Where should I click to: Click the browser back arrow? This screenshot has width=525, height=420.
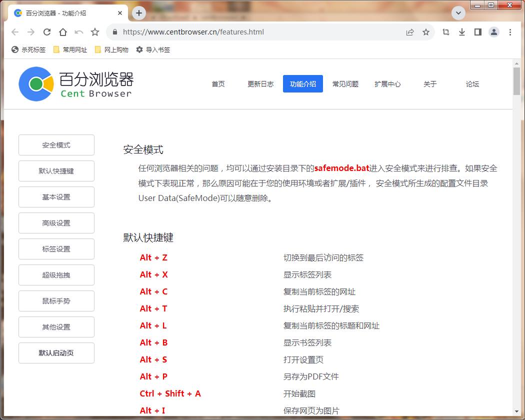click(x=15, y=32)
